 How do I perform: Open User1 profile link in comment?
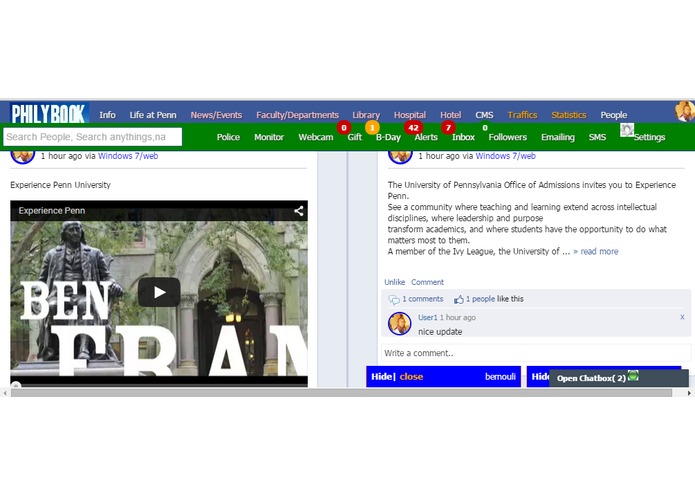[x=428, y=318]
